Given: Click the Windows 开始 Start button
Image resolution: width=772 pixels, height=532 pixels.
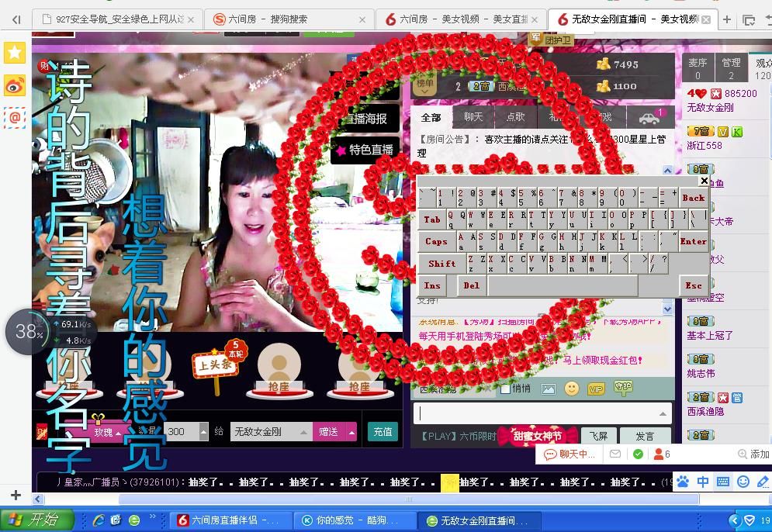Looking at the screenshot, I should coord(37,520).
